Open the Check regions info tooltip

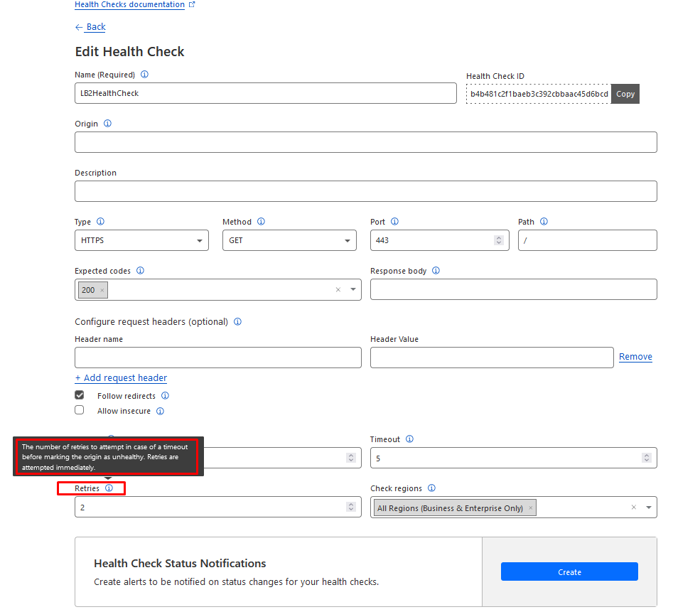pos(431,488)
